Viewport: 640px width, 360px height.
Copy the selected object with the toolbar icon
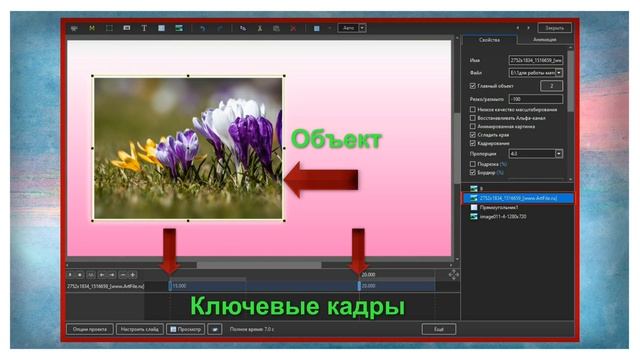click(x=243, y=28)
